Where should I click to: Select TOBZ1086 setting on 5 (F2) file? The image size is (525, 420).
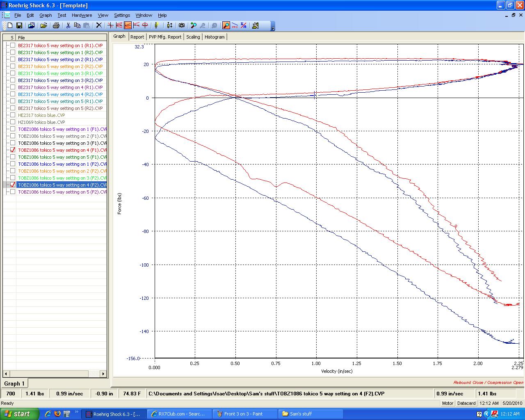[x=62, y=192]
